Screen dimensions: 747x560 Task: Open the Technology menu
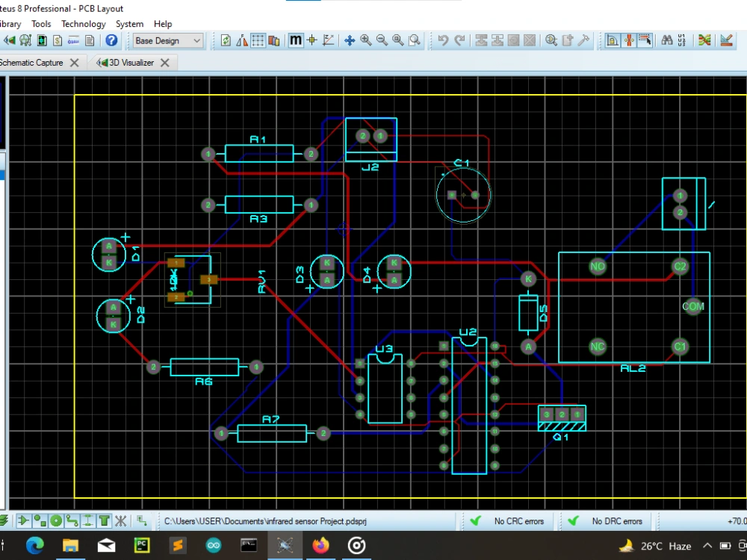(x=83, y=24)
